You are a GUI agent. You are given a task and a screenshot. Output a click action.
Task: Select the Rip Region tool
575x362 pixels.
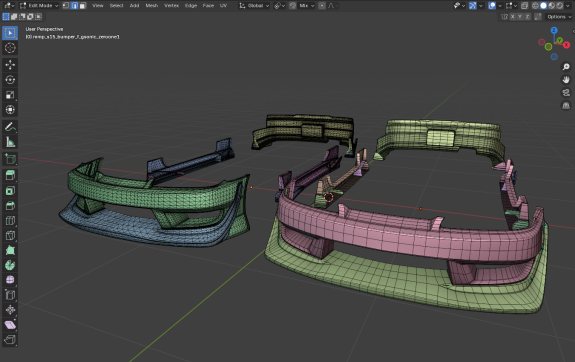10,339
